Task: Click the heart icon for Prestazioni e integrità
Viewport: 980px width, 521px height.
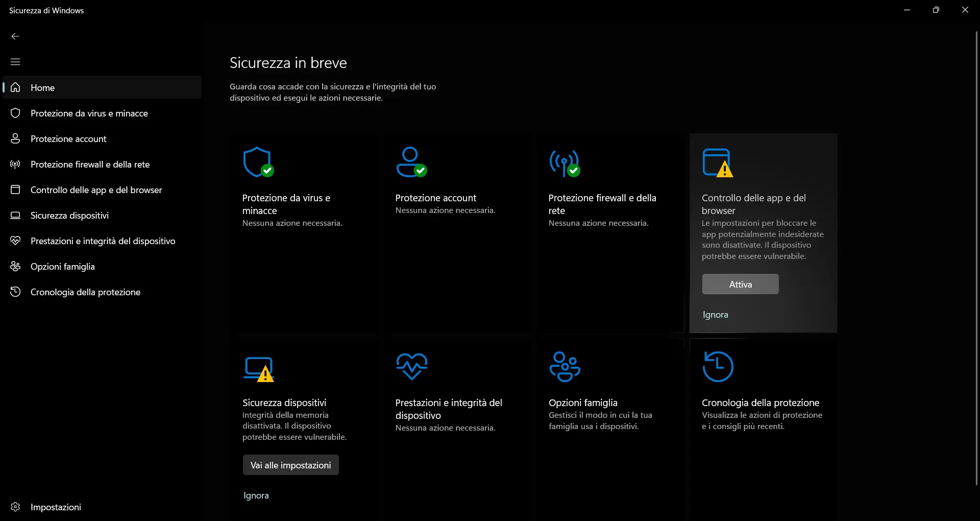Action: [15, 241]
